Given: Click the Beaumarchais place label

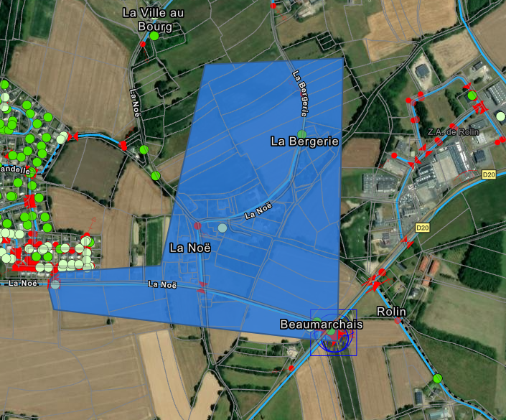Looking at the screenshot, I should coord(322,325).
